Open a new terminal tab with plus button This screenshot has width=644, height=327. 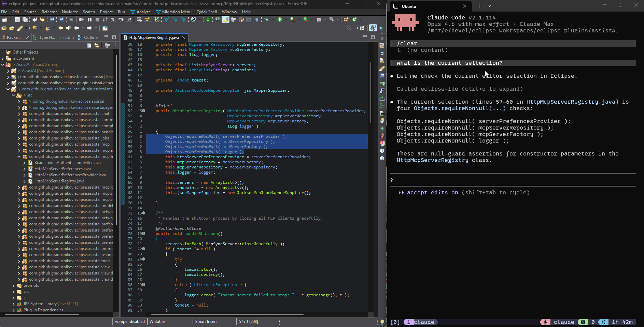479,6
